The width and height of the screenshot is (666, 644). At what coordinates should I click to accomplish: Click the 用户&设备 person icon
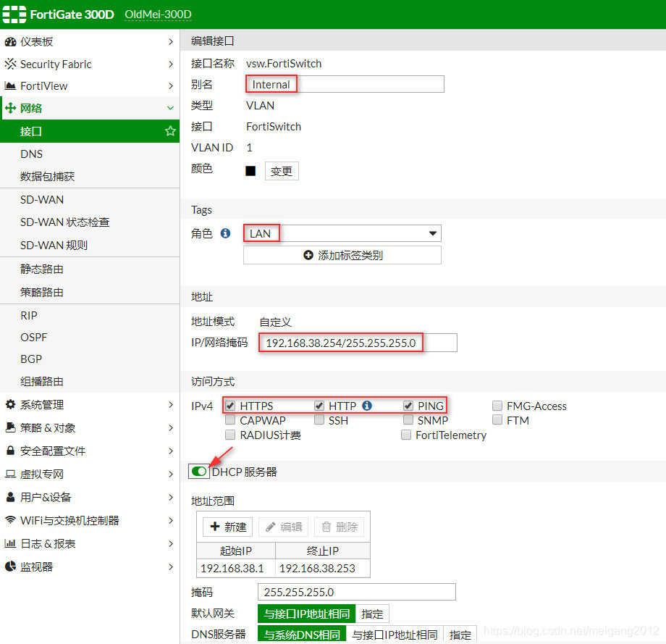[10, 497]
